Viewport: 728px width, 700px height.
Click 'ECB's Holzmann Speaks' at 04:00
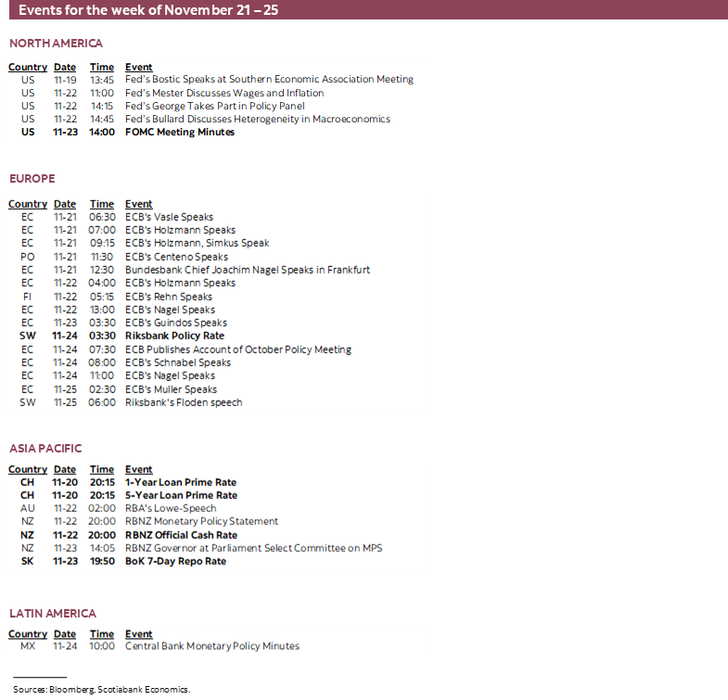coord(180,283)
